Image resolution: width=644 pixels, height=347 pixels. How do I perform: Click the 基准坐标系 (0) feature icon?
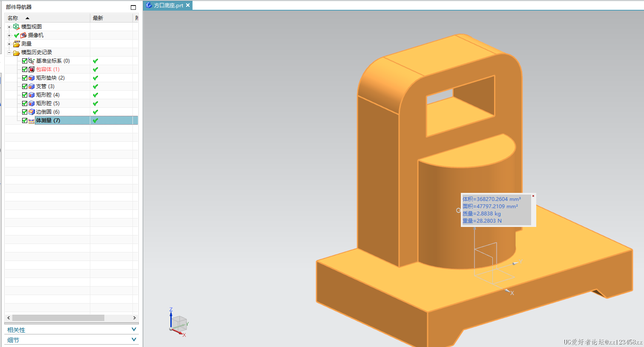coord(32,61)
